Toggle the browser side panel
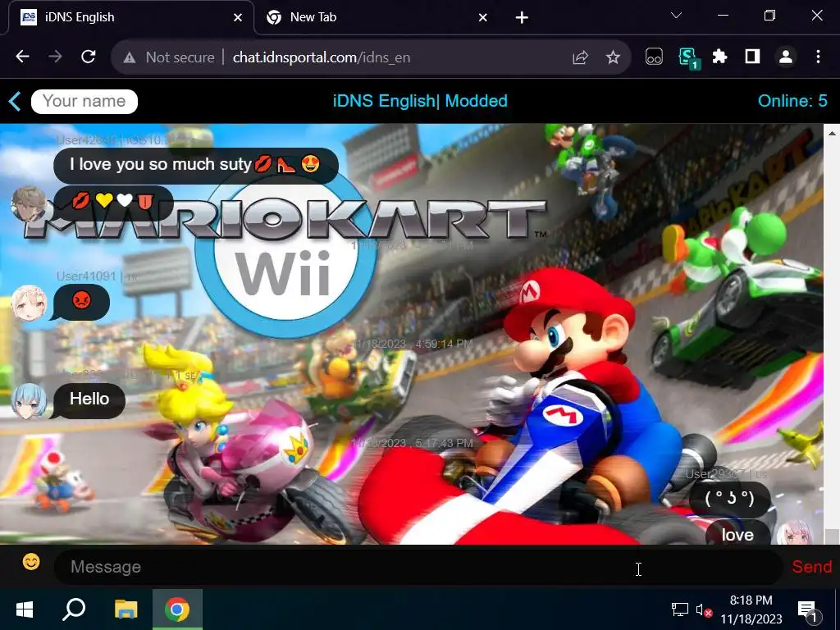The height and width of the screenshot is (630, 840). click(x=753, y=57)
